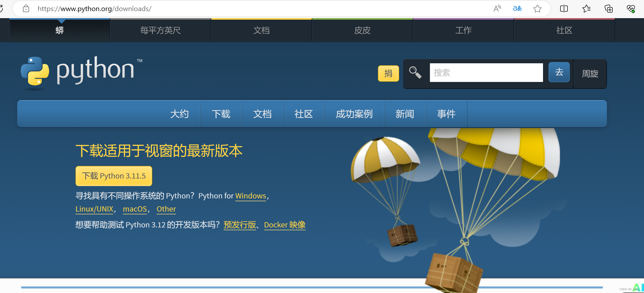
Task: Switch to the 皮皮 top tab
Action: click(362, 30)
